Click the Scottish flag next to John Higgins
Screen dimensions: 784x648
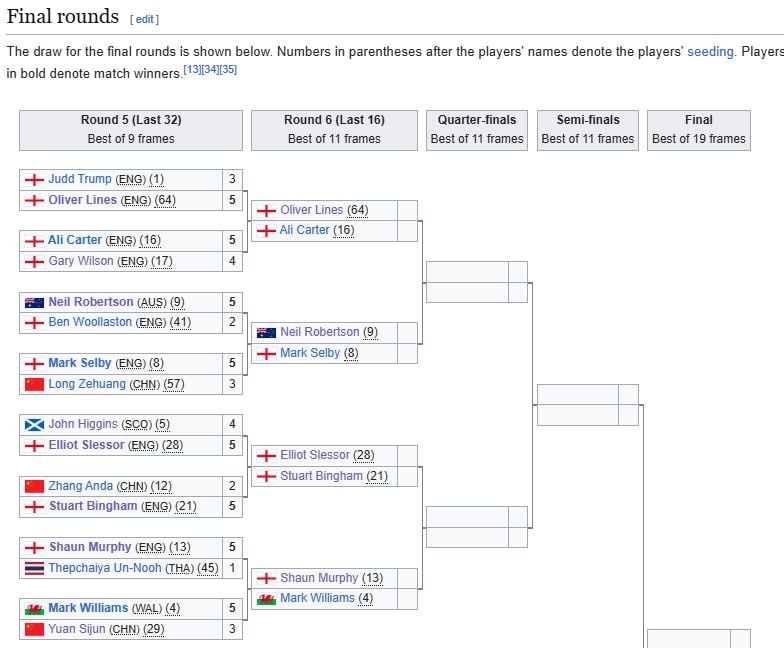coord(34,424)
